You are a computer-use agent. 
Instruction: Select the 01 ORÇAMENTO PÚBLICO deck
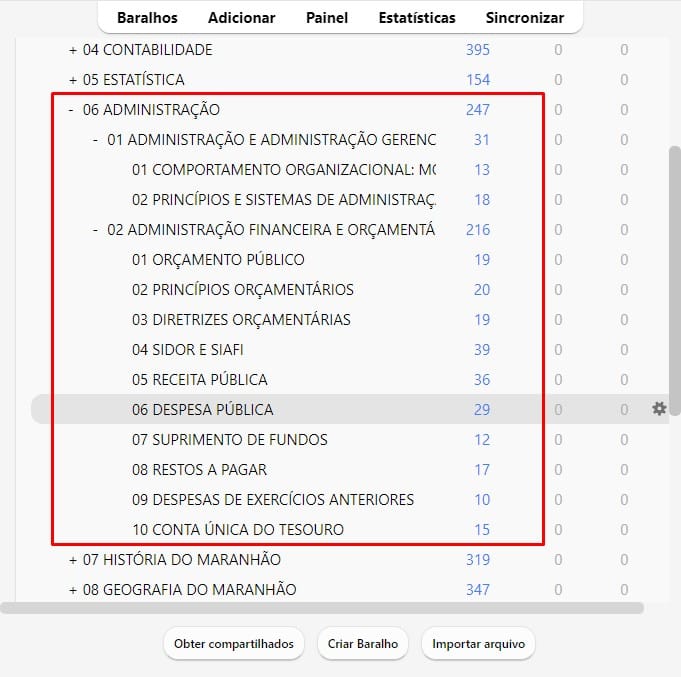click(x=218, y=260)
